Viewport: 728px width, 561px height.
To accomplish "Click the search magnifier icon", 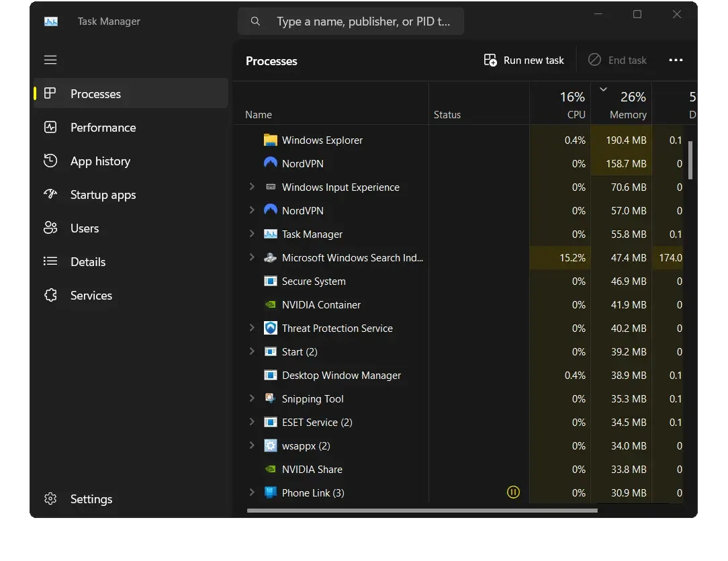I will tap(255, 21).
